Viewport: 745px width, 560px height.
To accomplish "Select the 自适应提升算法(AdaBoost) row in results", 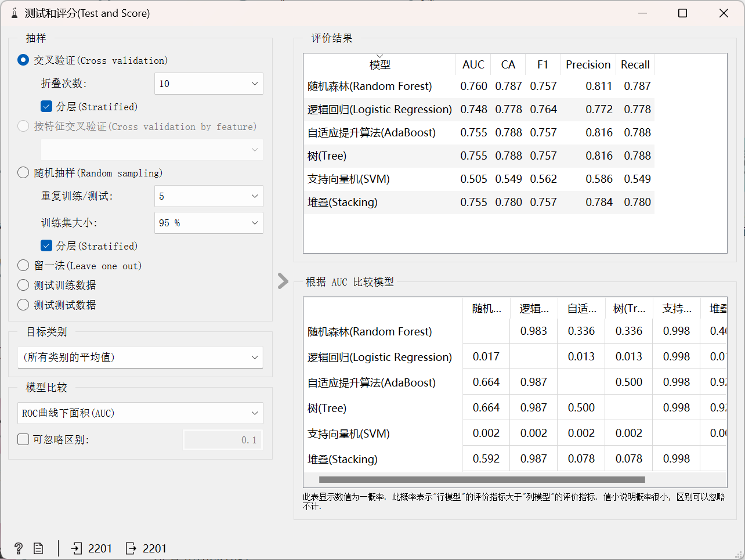I will 479,133.
